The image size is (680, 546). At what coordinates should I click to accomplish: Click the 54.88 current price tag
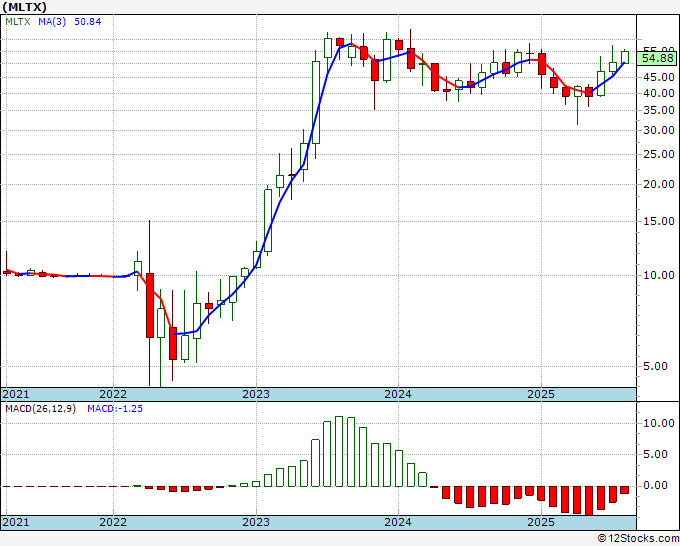657,58
